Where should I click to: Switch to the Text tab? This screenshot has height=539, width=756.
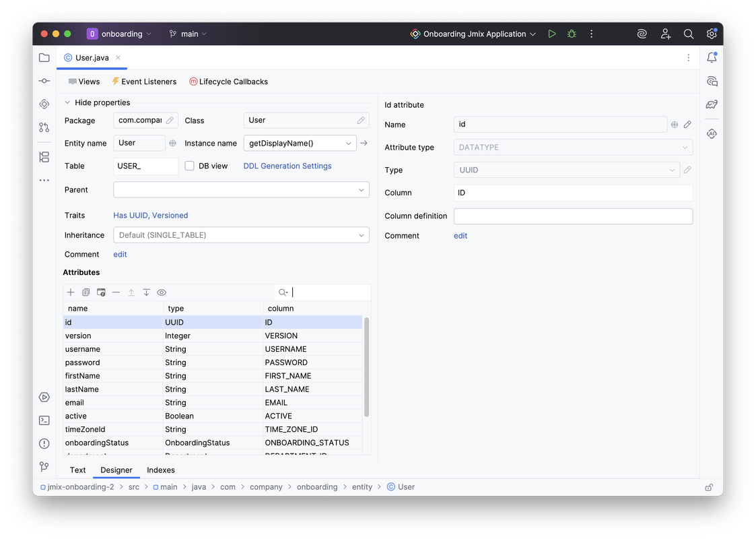tap(77, 470)
